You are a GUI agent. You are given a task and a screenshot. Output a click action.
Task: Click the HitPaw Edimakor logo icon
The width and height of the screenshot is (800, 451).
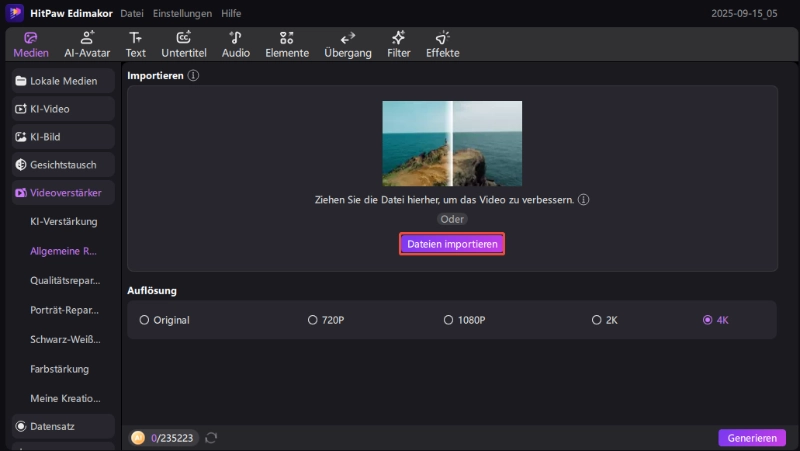(x=15, y=13)
